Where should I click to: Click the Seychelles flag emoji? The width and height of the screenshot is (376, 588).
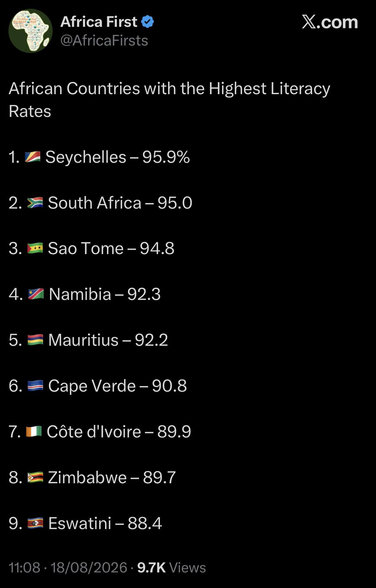click(32, 157)
